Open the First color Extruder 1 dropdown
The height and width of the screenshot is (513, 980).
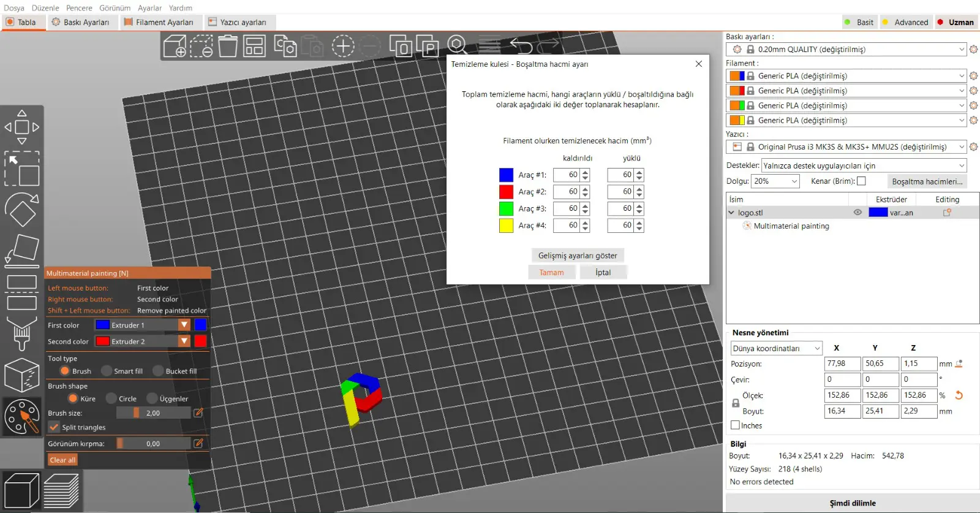(142, 325)
